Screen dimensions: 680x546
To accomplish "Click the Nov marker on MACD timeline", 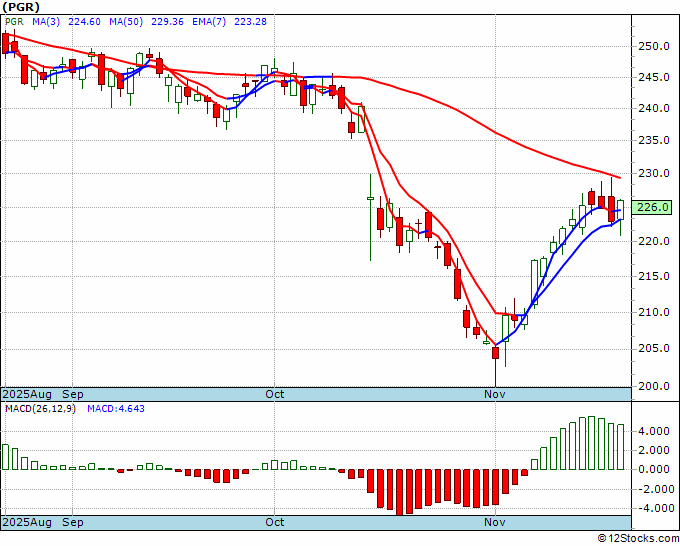I will [495, 522].
